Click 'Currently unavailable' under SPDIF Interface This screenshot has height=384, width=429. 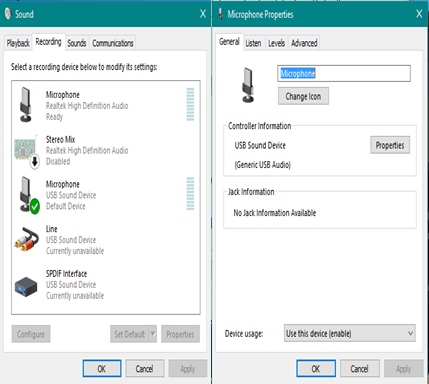point(75,296)
